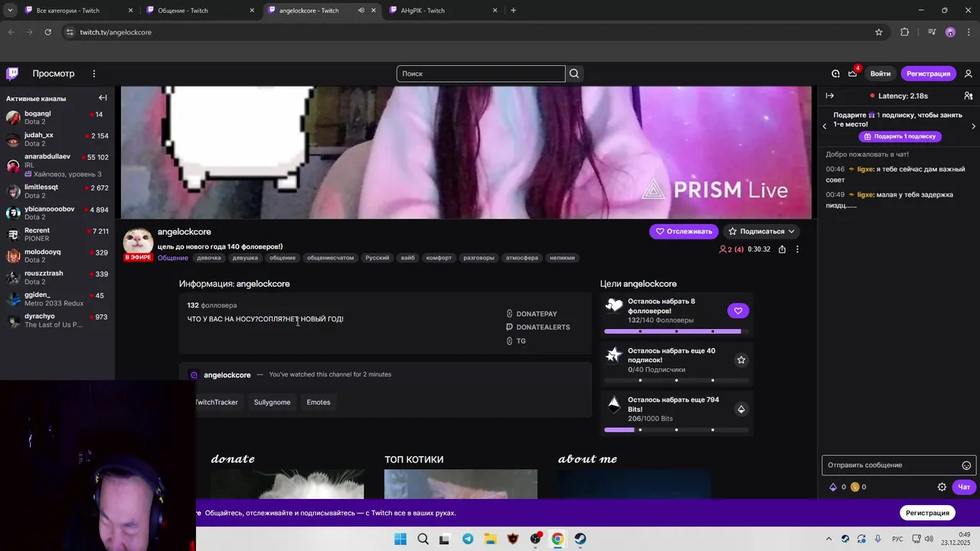Viewport: 980px width, 551px height.
Task: Click the Русский tag
Action: [x=377, y=258]
